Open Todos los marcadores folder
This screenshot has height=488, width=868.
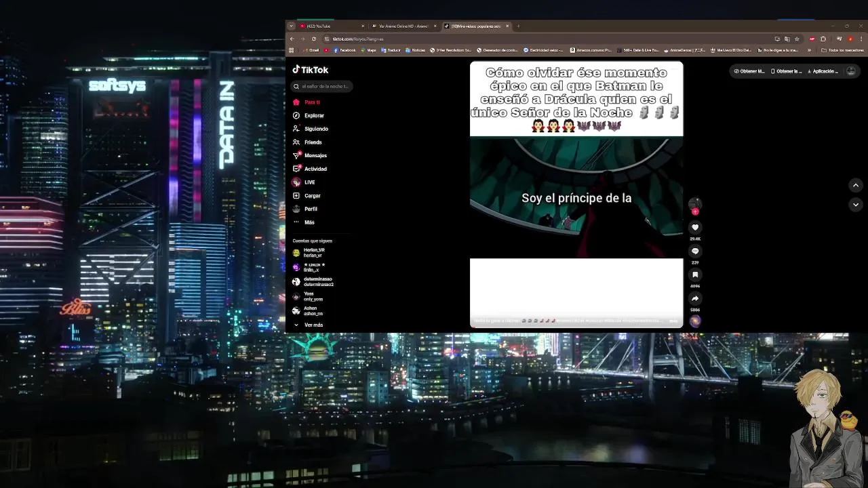[842, 50]
